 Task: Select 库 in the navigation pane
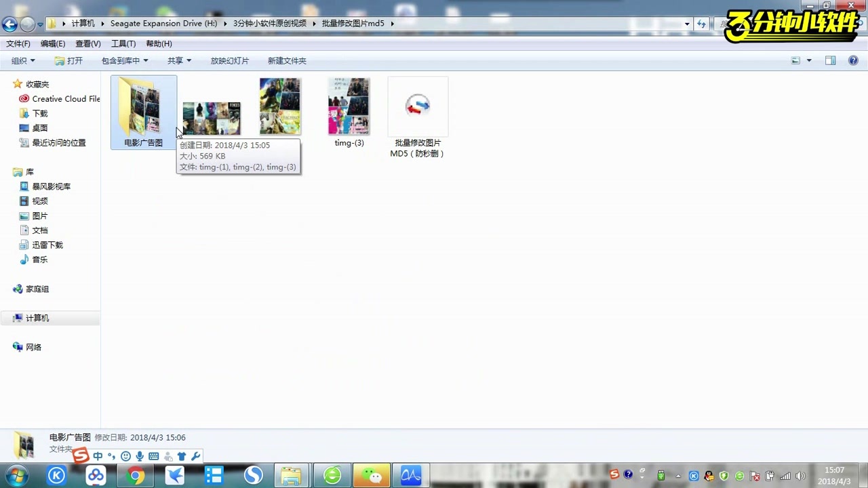click(x=24, y=172)
